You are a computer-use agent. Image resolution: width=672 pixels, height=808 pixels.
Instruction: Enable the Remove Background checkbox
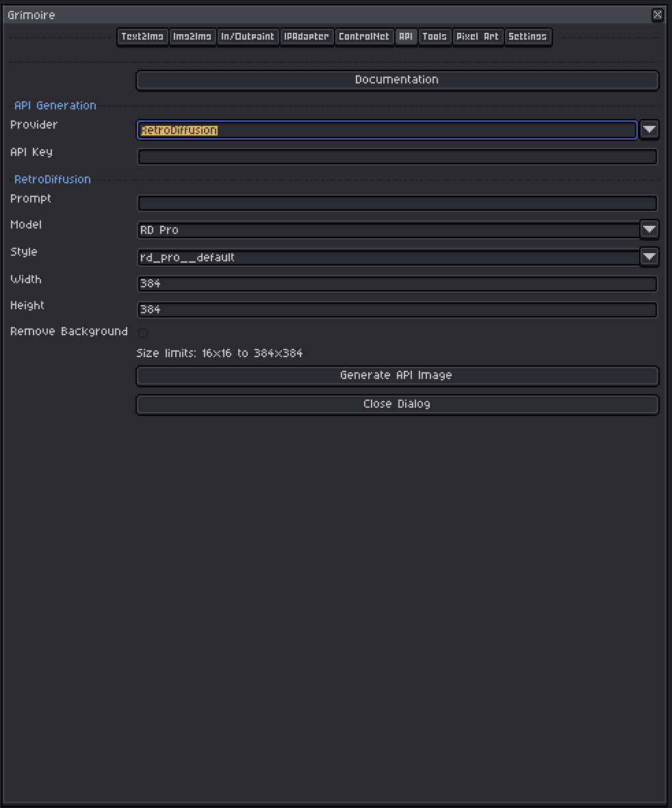(x=143, y=333)
